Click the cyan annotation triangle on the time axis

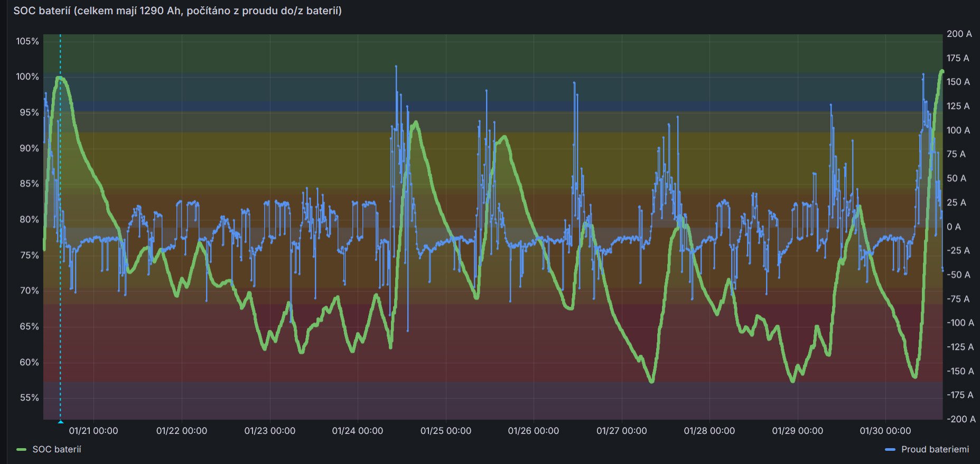click(x=60, y=422)
